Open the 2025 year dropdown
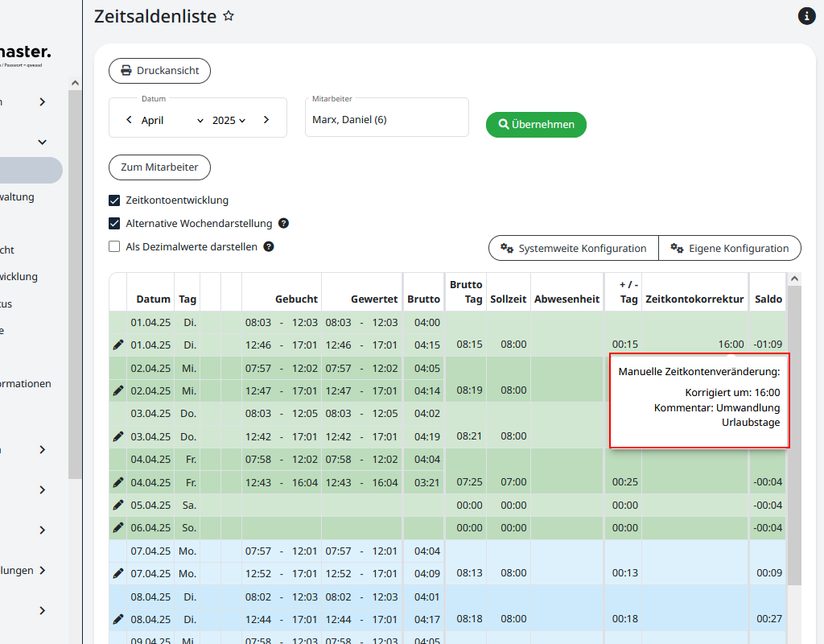824x644 pixels. [229, 120]
